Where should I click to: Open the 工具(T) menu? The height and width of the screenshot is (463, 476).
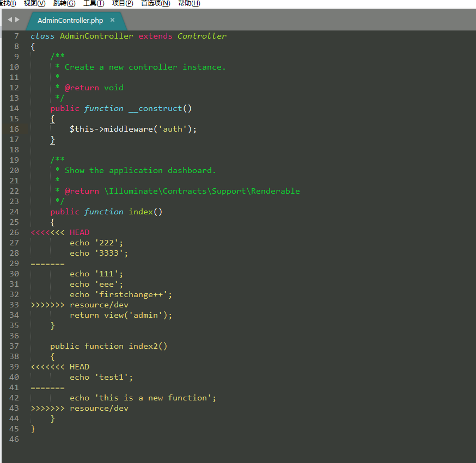coord(94,3)
